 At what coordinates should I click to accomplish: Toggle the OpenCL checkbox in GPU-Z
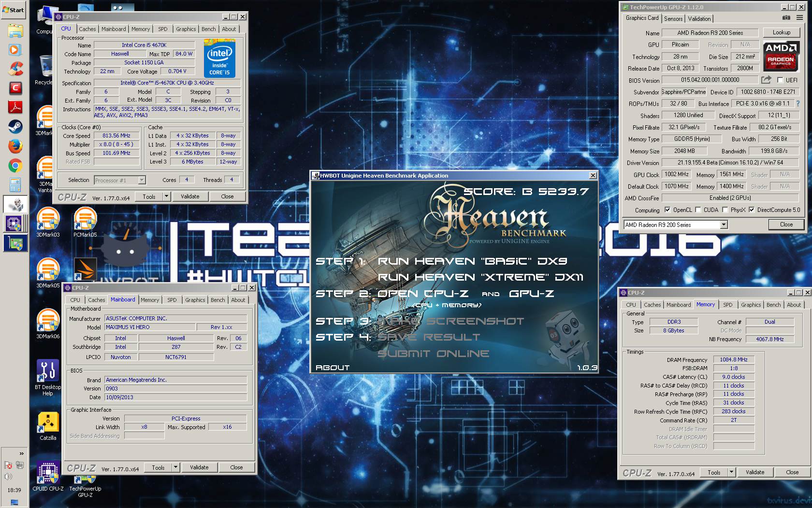[667, 210]
